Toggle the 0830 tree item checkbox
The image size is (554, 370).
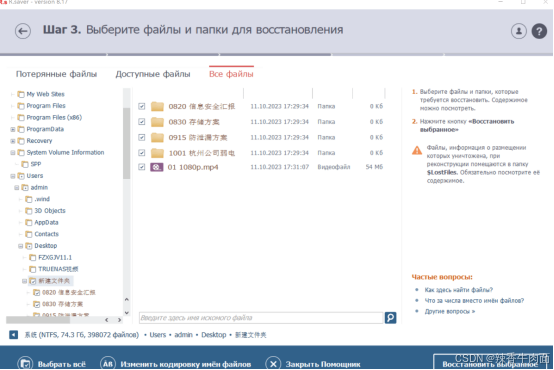point(36,304)
